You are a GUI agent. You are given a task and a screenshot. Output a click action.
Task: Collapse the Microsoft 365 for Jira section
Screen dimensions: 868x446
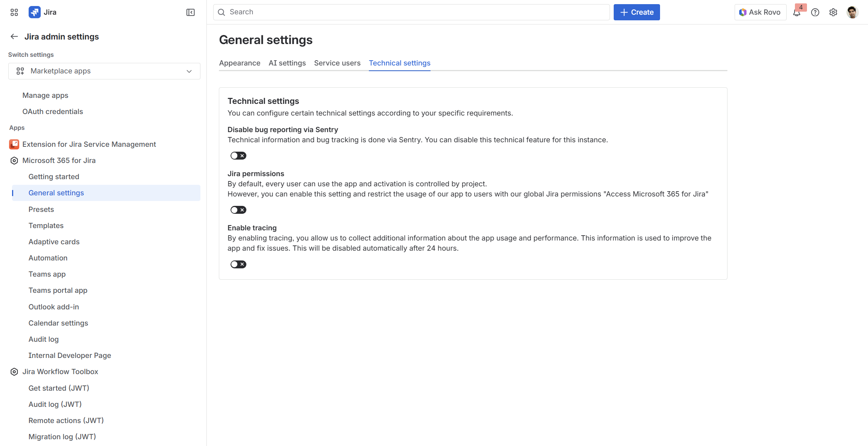14,161
